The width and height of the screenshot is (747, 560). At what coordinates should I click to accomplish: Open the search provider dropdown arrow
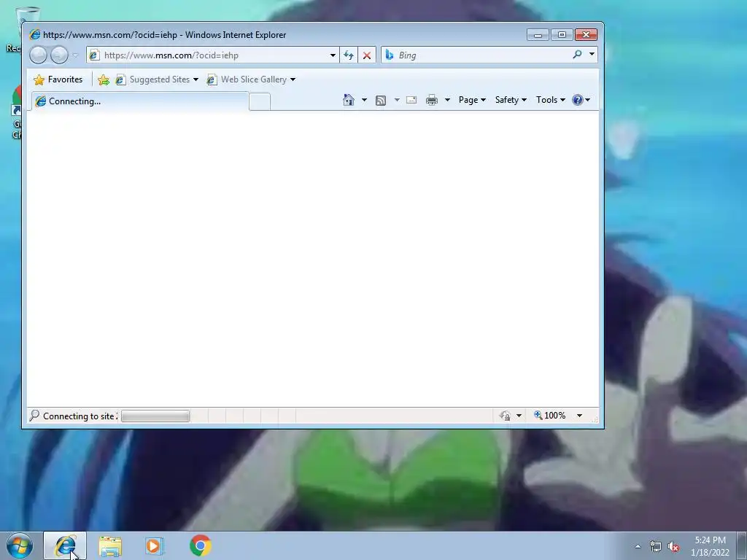592,54
